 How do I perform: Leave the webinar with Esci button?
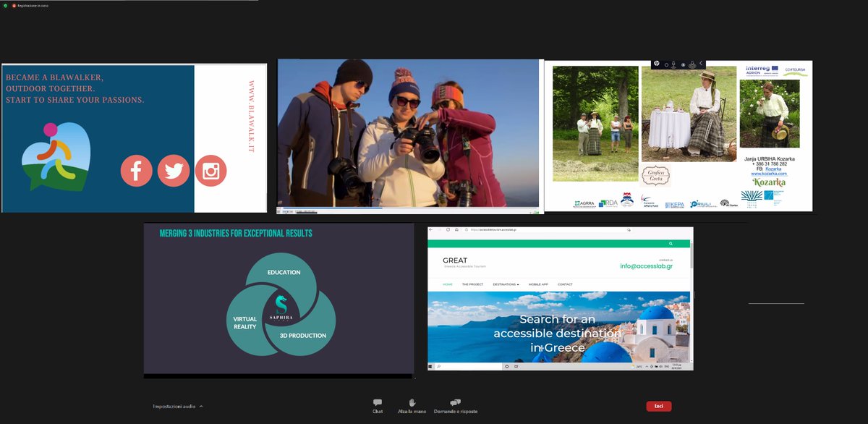tap(658, 406)
